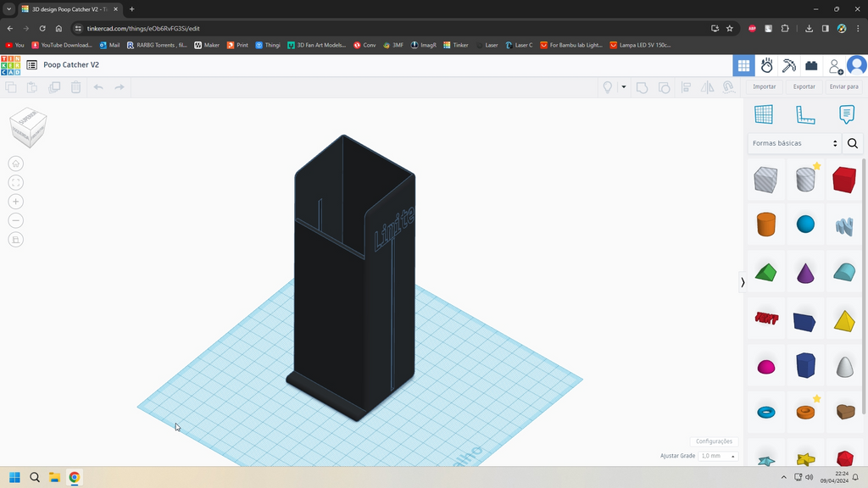The height and width of the screenshot is (488, 868).
Task: Click the Undo arrow
Action: click(x=98, y=87)
